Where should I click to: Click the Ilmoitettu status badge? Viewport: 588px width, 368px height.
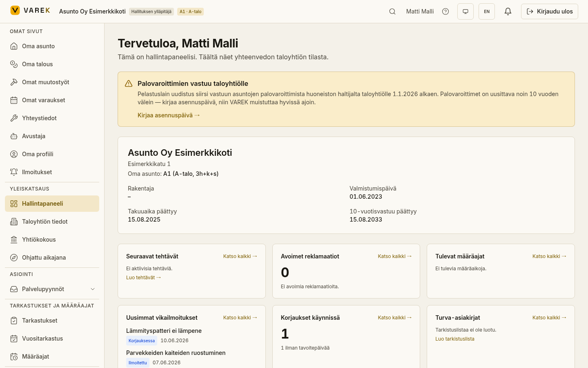coord(138,363)
